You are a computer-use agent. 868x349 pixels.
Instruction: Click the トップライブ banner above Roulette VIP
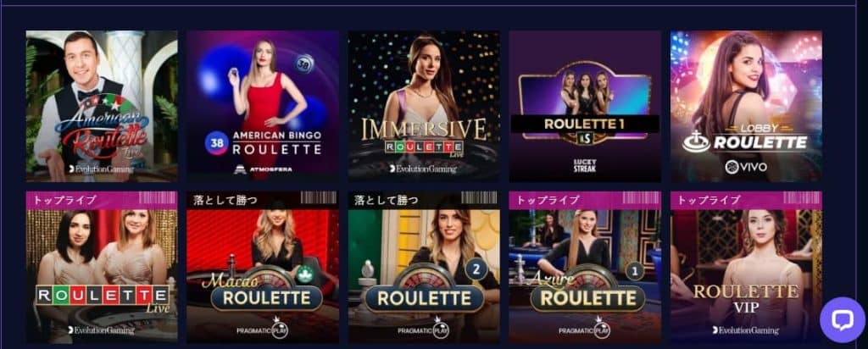pyautogui.click(x=746, y=200)
